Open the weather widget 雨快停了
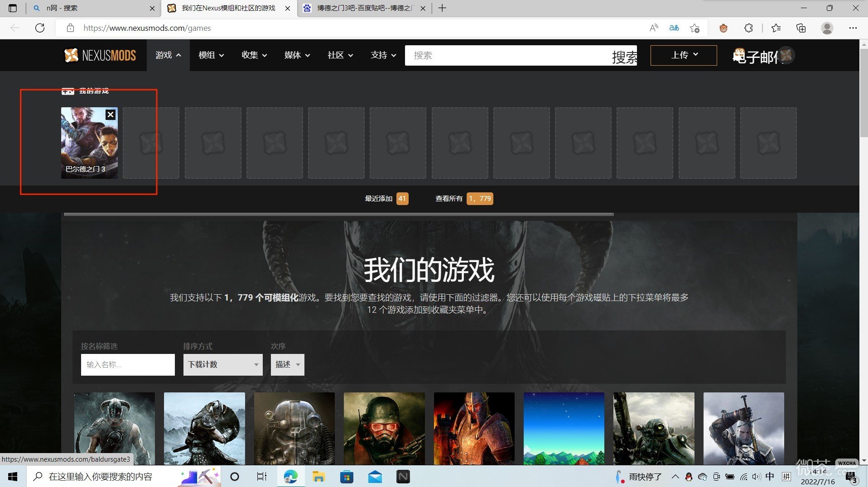This screenshot has width=868, height=487. click(x=639, y=477)
